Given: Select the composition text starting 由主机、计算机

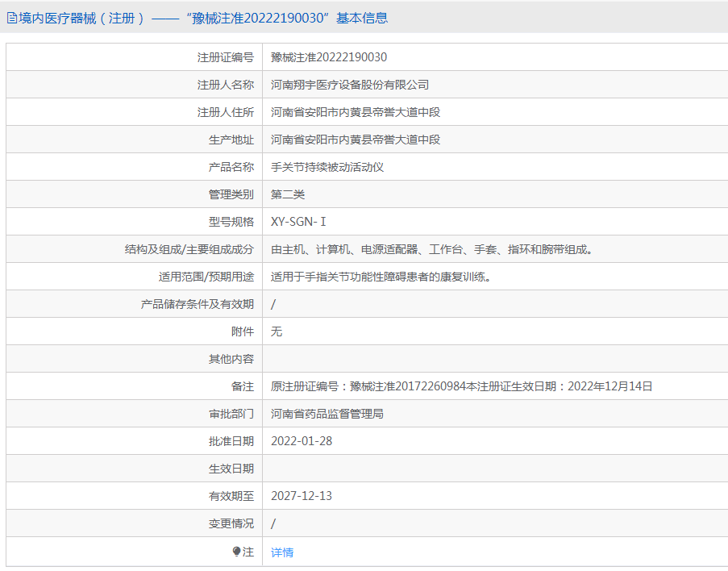Looking at the screenshot, I should (432, 249).
